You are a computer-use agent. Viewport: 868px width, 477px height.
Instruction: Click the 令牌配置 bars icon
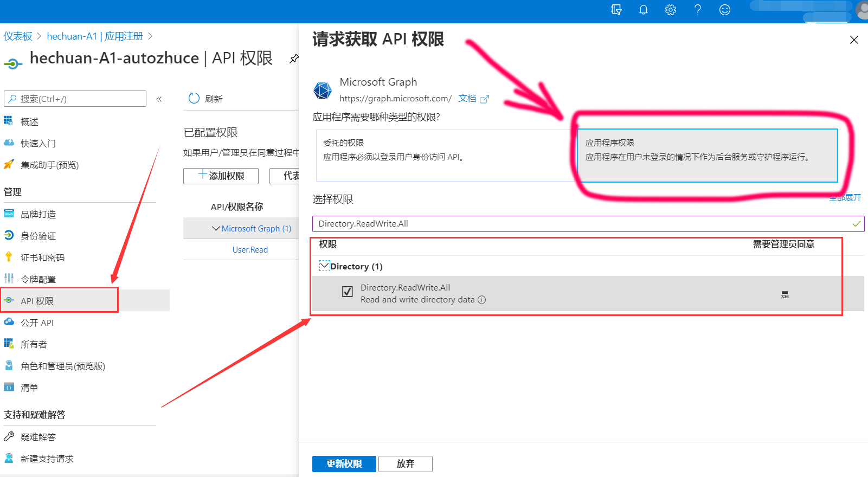pyautogui.click(x=9, y=279)
